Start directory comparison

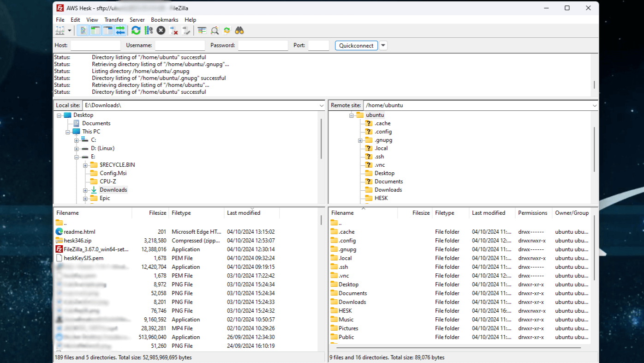[215, 30]
